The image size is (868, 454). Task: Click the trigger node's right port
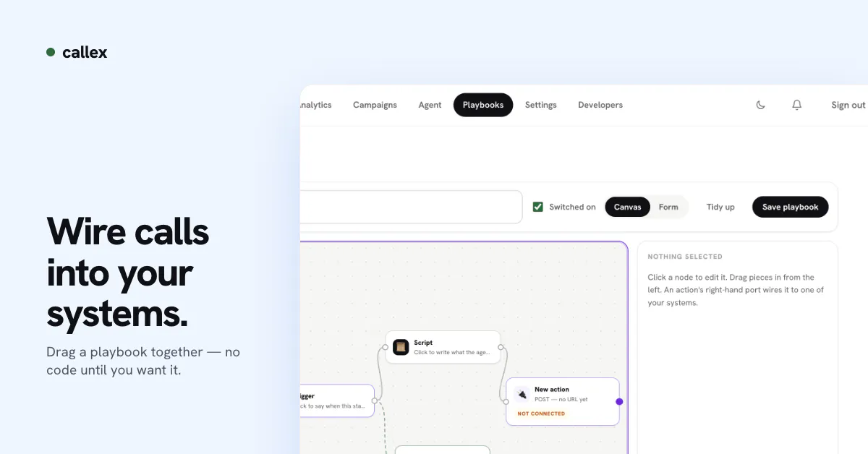click(375, 401)
